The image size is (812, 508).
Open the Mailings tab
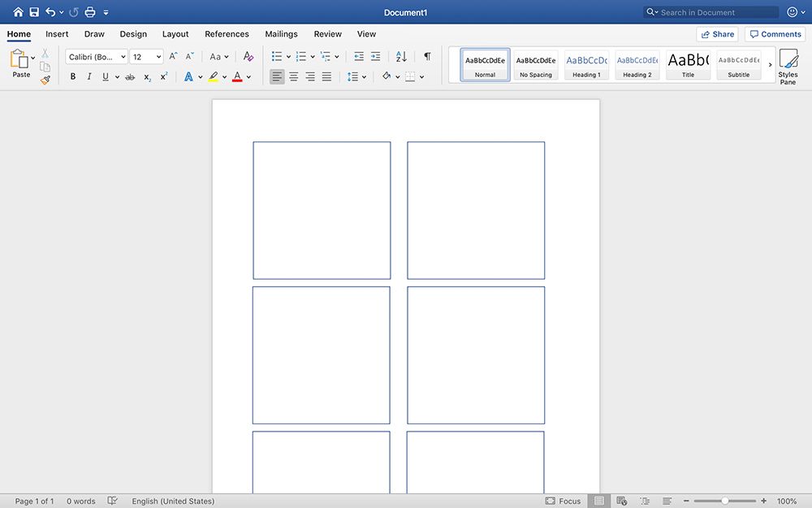coord(281,34)
